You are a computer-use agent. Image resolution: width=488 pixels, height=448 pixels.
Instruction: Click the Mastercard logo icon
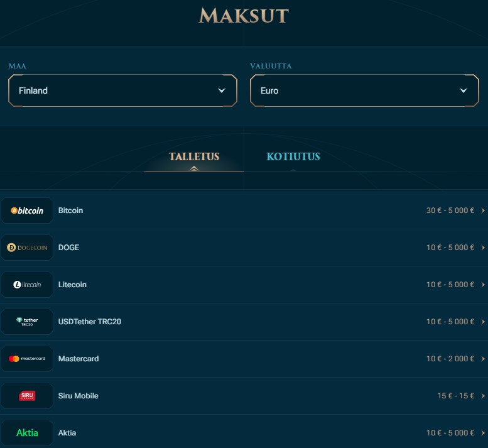pos(27,359)
